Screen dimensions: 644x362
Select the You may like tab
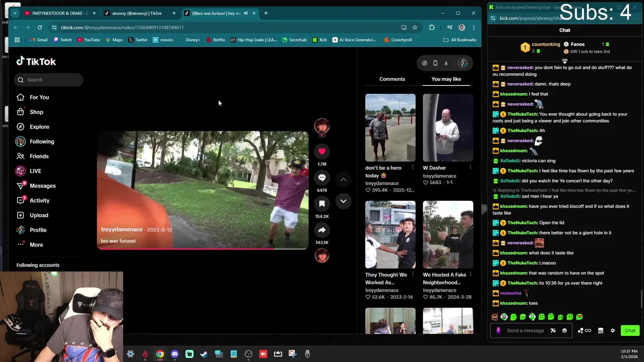pos(446,79)
